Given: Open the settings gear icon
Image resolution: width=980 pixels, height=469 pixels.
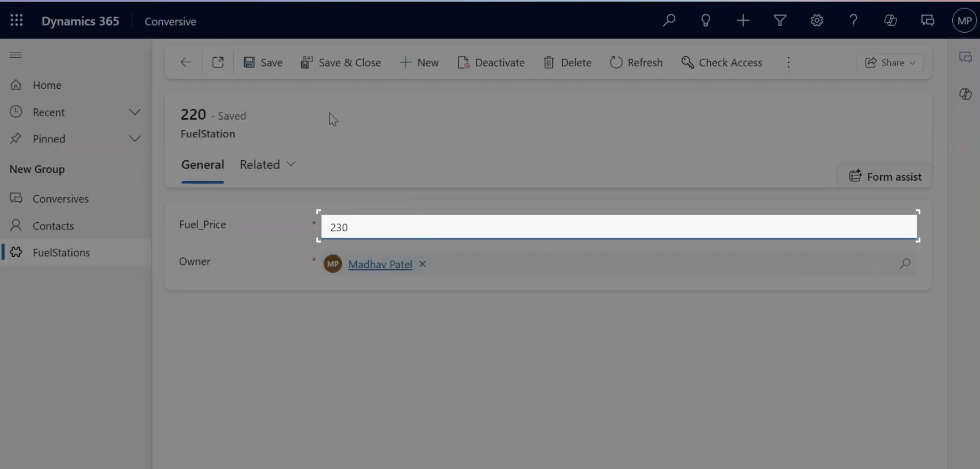Looking at the screenshot, I should coord(817,20).
